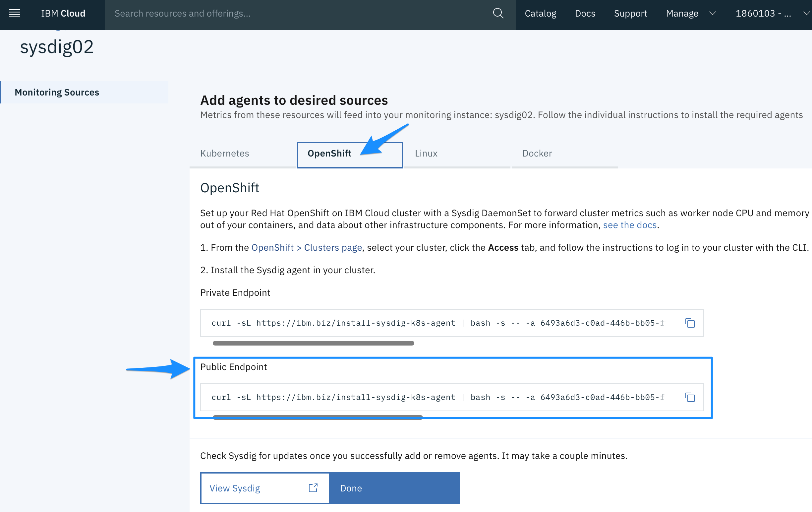Screen dimensions: 812x512
Task: Click the Public Endpoint horizontal scrollbar
Action: [x=317, y=417]
